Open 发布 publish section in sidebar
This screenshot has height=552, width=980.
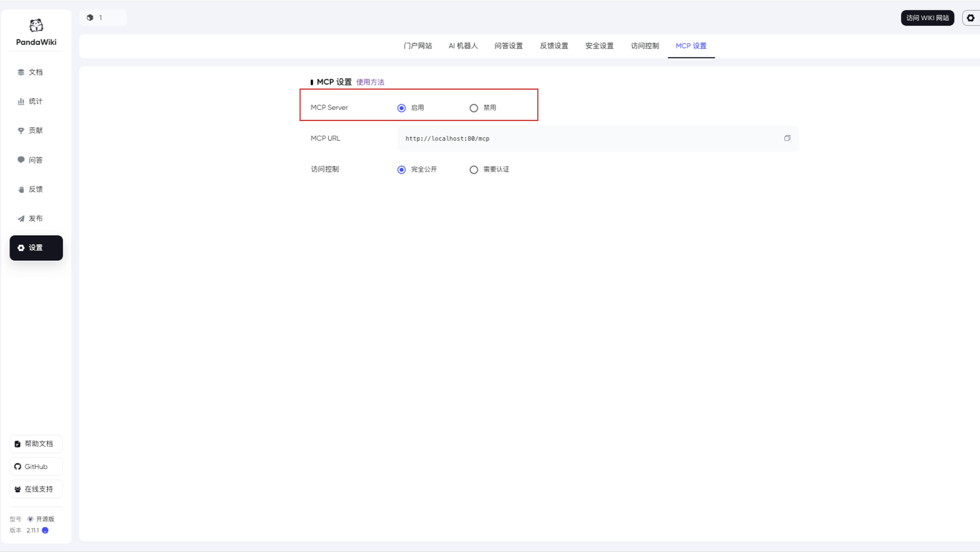(36, 218)
